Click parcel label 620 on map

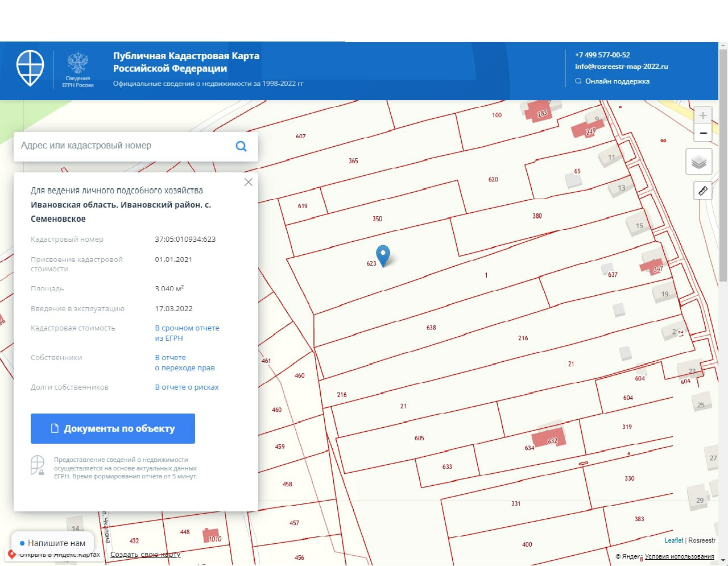tap(493, 180)
